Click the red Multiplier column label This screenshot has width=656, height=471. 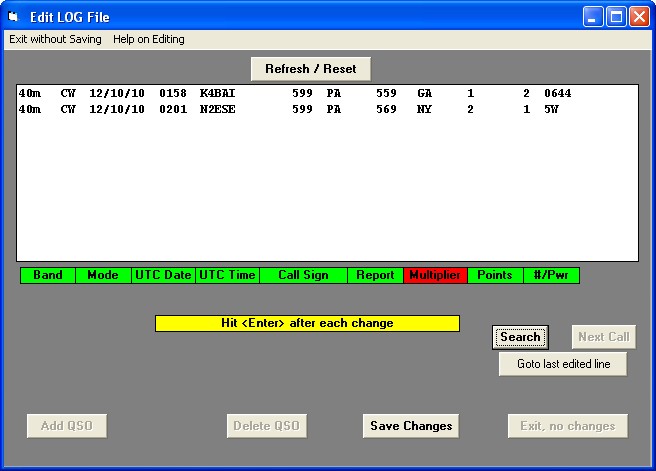click(x=435, y=275)
